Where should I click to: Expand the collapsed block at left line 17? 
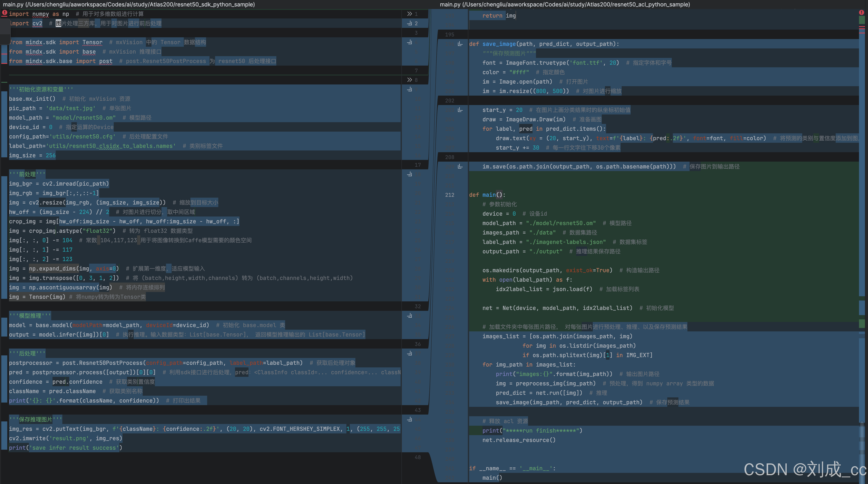(x=418, y=165)
